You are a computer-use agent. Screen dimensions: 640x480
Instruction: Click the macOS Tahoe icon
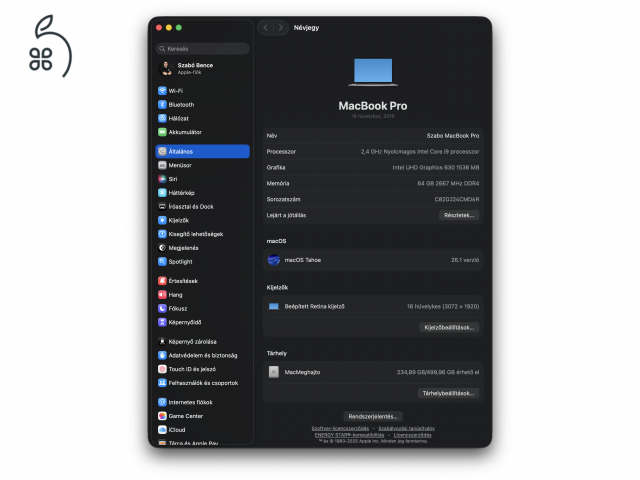click(273, 260)
